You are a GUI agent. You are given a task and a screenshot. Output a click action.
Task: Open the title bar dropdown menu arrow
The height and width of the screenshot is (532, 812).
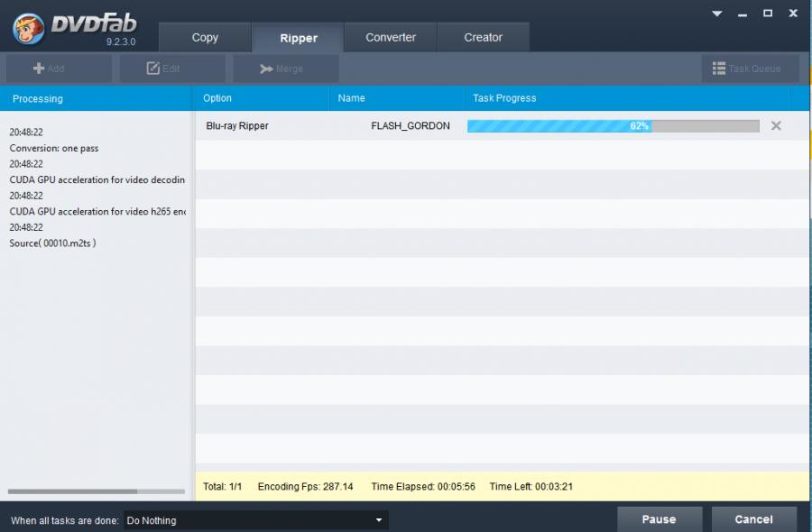coord(716,14)
